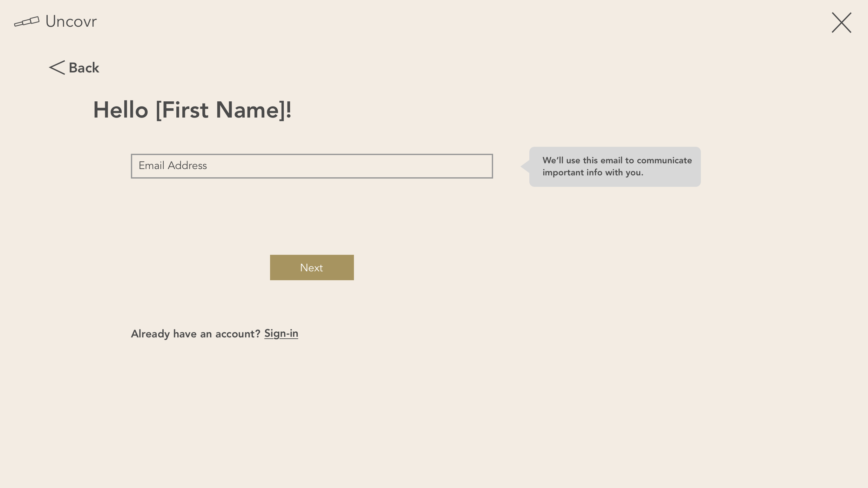
Task: Click "We'll use this email" tooltip text
Action: [617, 166]
